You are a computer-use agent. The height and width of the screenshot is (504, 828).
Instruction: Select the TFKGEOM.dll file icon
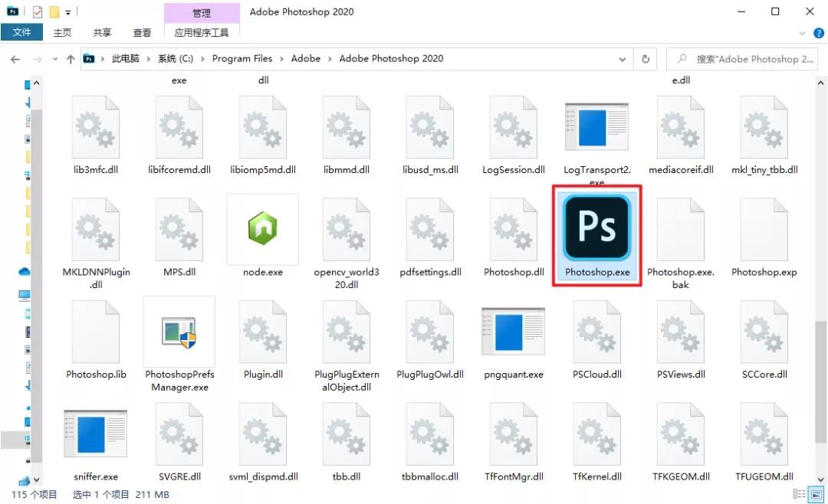pos(681,434)
